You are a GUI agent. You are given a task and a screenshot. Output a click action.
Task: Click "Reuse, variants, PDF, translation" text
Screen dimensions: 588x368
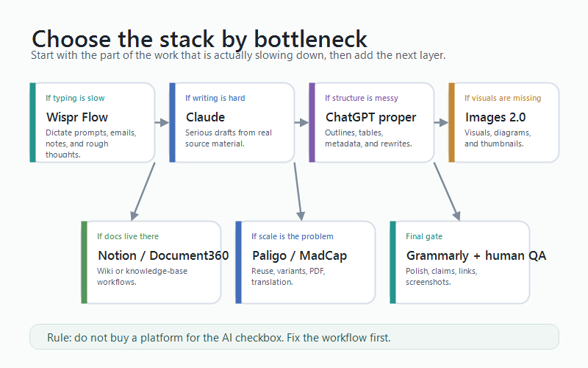pos(288,277)
